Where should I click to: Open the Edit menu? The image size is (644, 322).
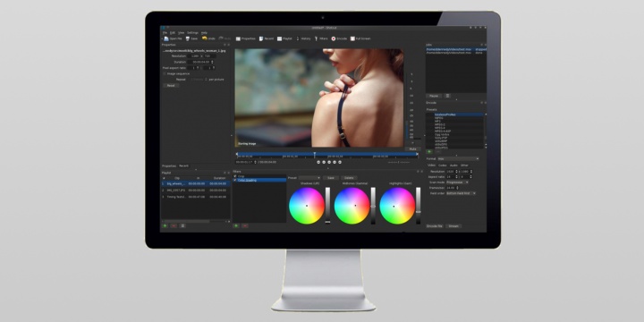[x=173, y=32]
